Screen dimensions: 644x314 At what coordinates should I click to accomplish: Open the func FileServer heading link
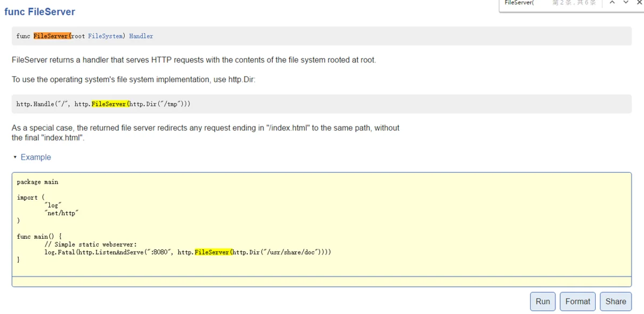click(x=40, y=12)
